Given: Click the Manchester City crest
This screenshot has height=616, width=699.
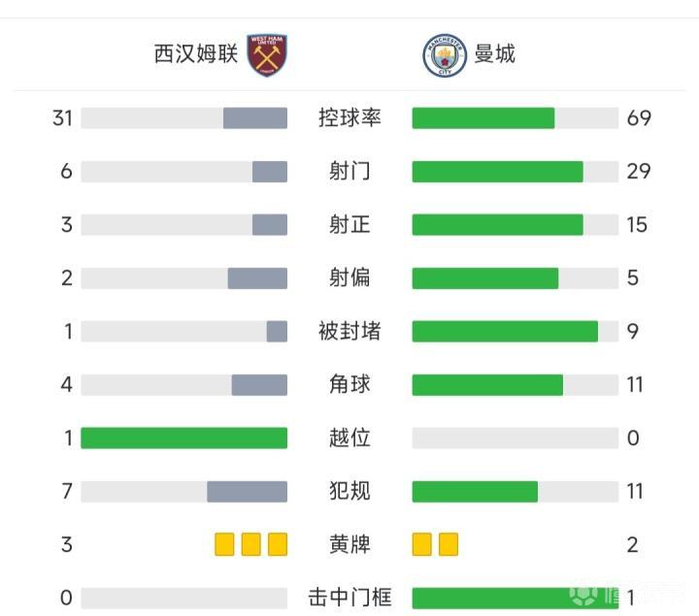Looking at the screenshot, I should [445, 55].
